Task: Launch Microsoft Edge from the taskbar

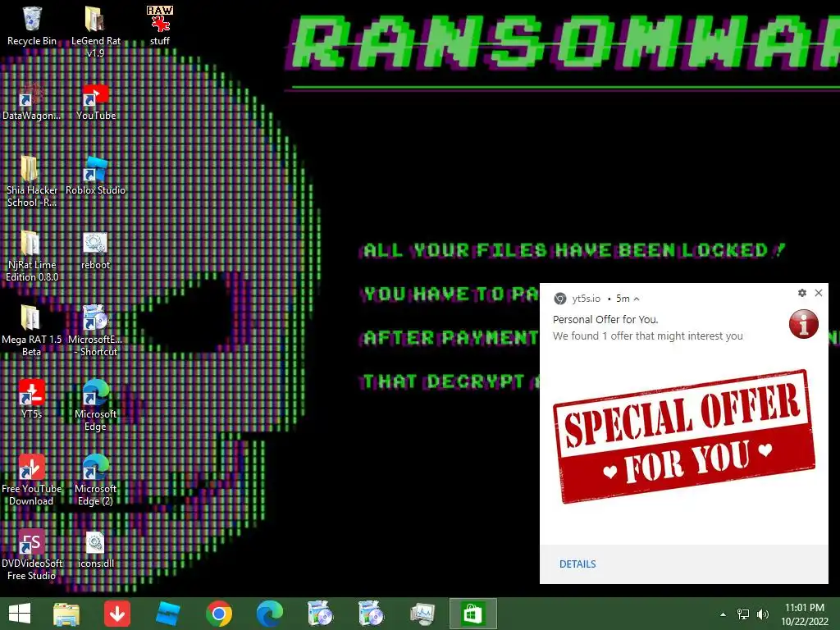Action: click(269, 614)
